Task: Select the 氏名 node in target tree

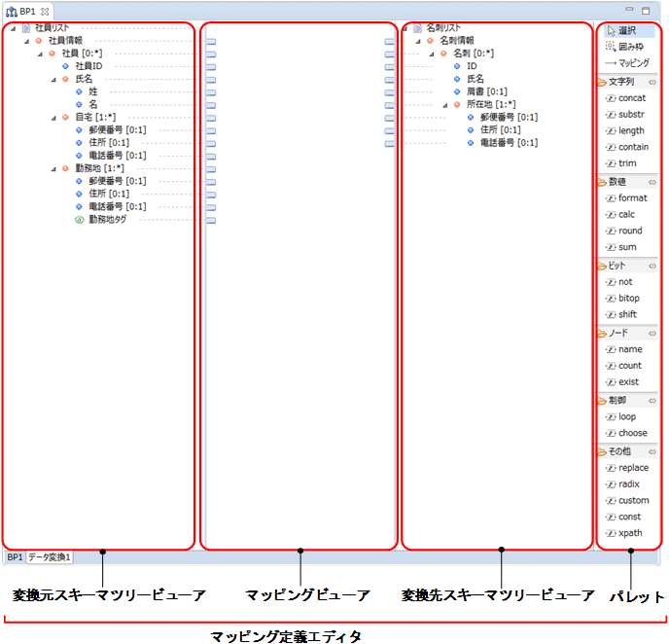Action: pos(475,79)
